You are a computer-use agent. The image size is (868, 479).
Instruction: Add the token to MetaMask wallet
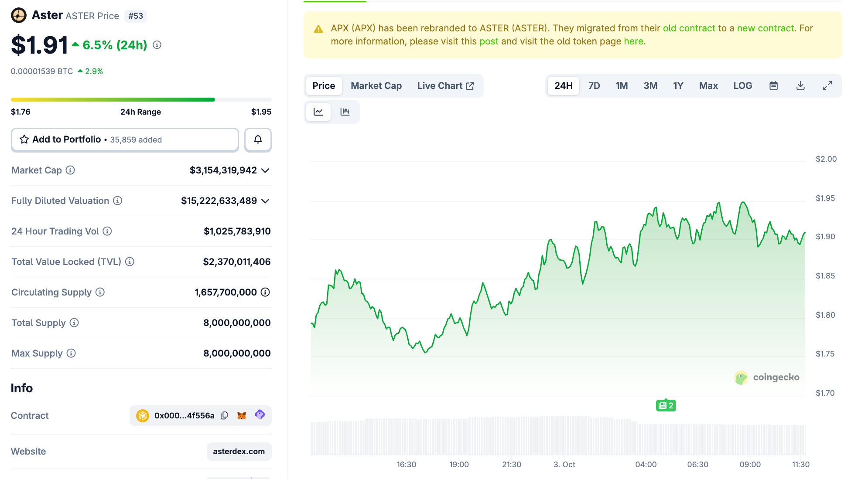click(x=241, y=415)
